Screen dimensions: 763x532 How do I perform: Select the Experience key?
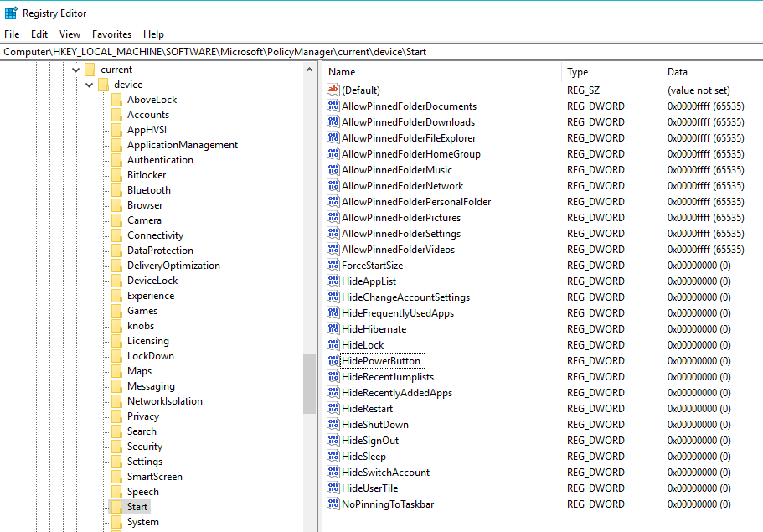coord(151,296)
